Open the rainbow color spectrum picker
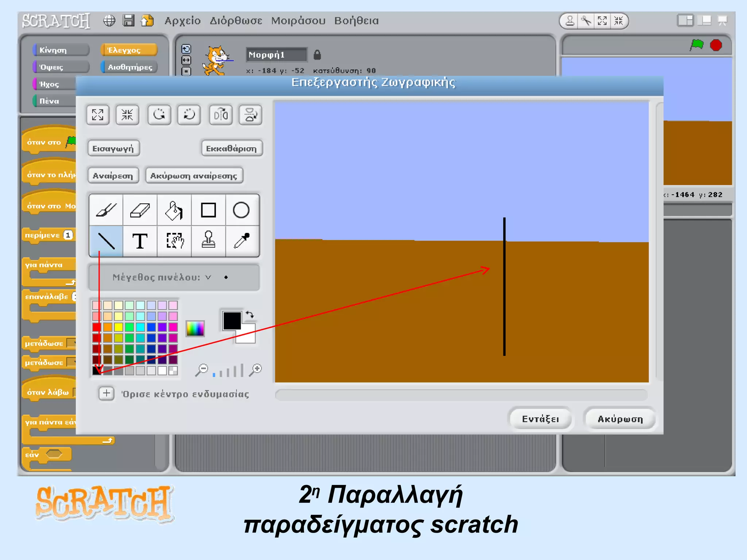The height and width of the screenshot is (560, 747). click(x=195, y=329)
